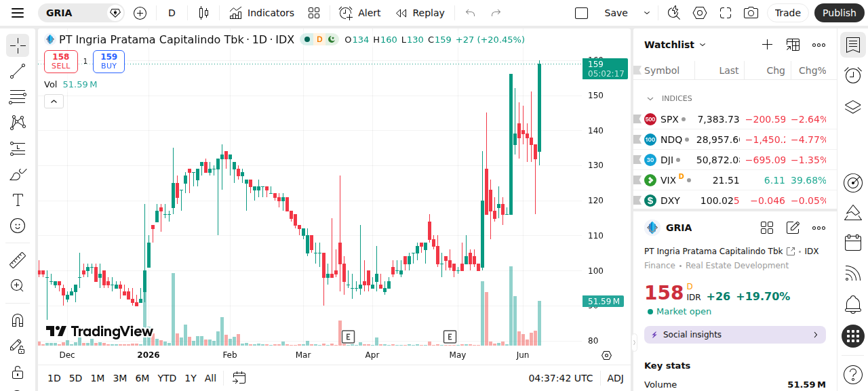The width and height of the screenshot is (868, 391).
Task: Undo last action arrow
Action: click(471, 13)
